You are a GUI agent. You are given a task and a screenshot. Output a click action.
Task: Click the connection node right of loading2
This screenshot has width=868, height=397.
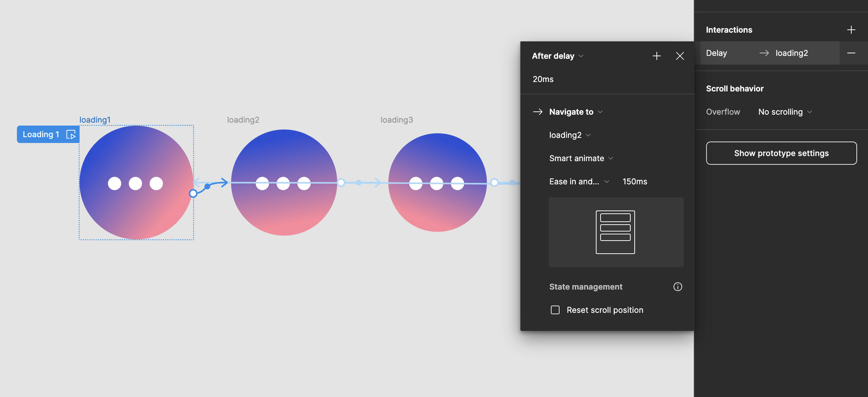click(x=341, y=183)
